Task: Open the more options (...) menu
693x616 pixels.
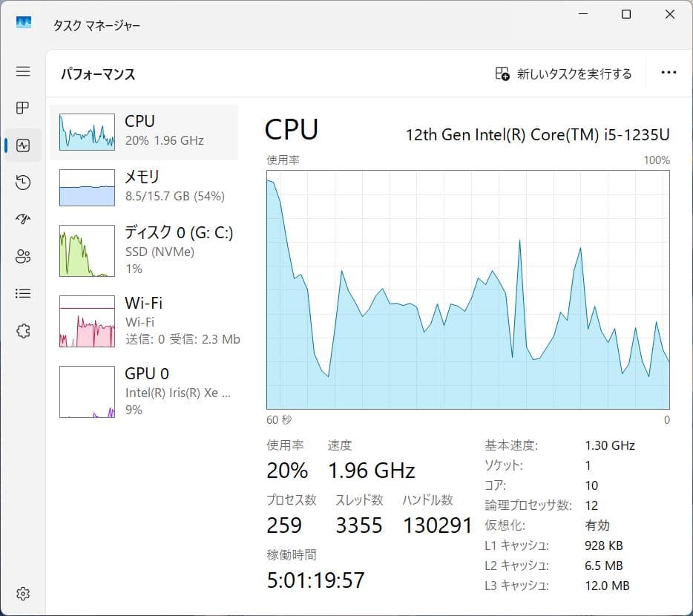Action: (x=669, y=72)
